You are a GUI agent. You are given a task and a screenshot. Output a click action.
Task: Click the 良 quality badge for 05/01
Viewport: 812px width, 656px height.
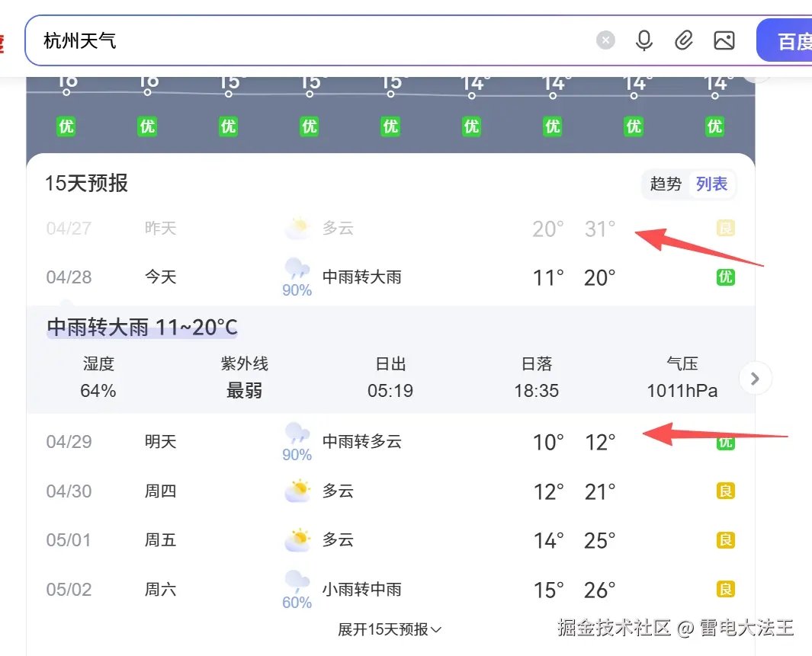pos(725,540)
